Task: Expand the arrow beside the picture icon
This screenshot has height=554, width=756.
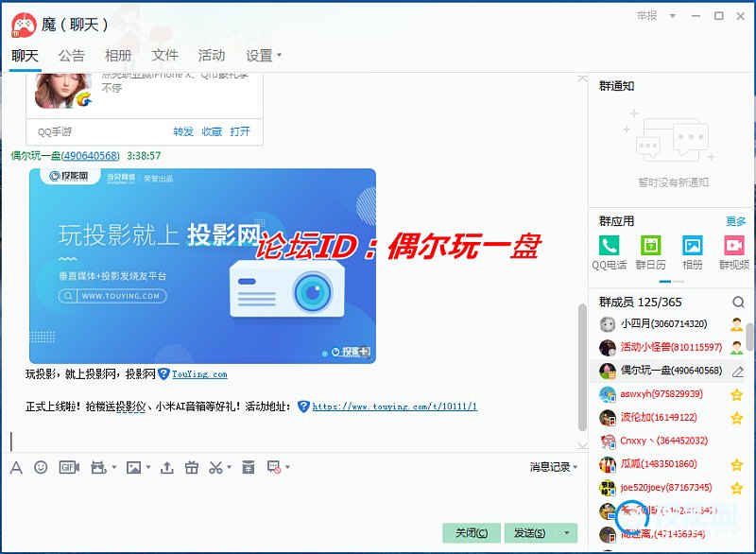Action: [148, 467]
